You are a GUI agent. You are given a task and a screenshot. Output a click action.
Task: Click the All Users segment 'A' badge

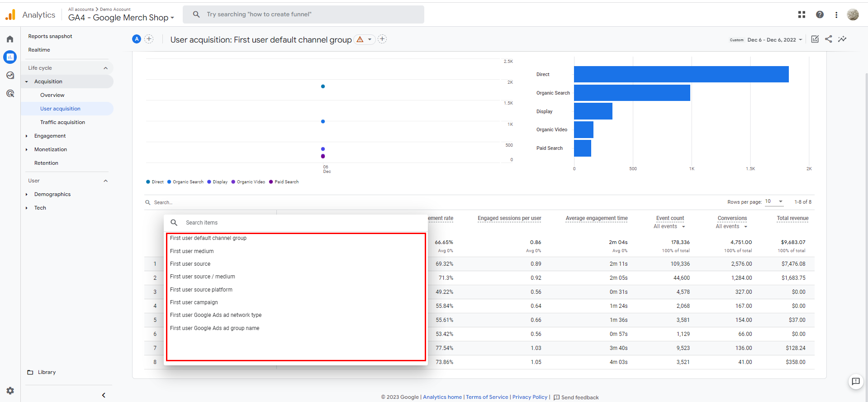click(137, 39)
